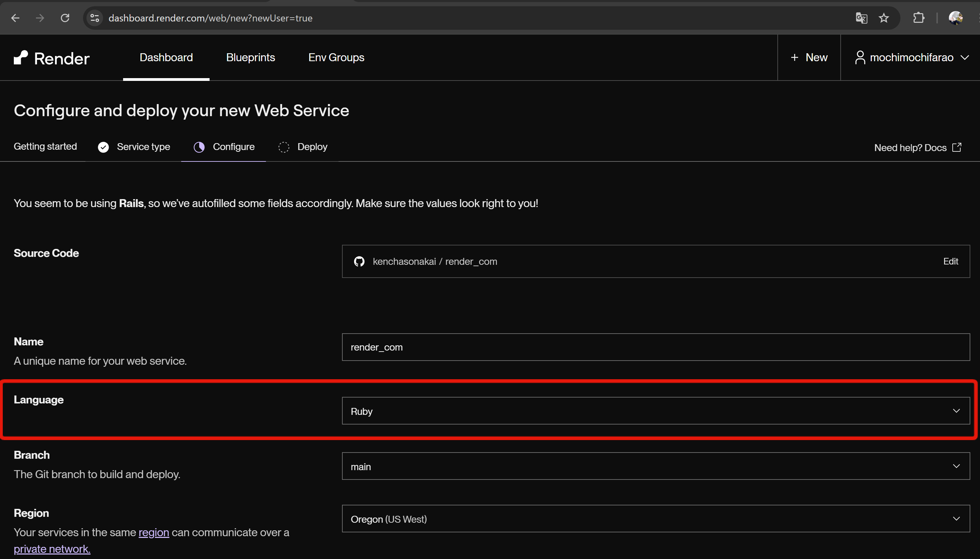
Task: Click the browser back arrow
Action: (x=15, y=18)
